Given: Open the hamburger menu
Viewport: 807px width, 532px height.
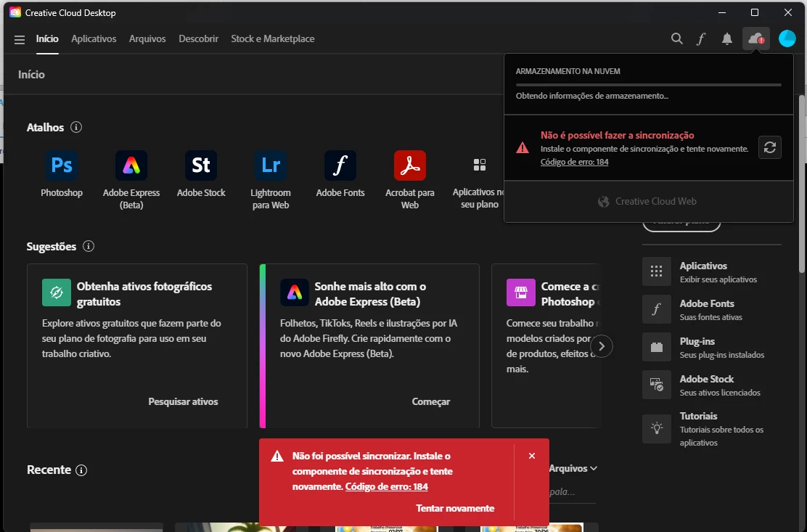Looking at the screenshot, I should (x=20, y=40).
